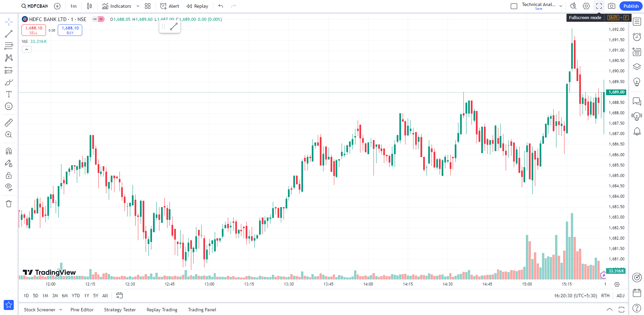The height and width of the screenshot is (315, 644).
Task: Toggle magnet mode for drawings
Action: coord(9,151)
